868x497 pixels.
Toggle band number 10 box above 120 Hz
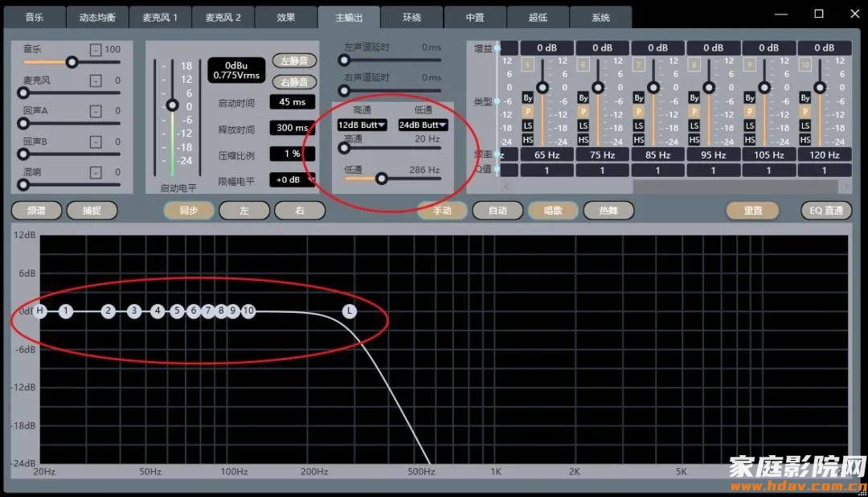click(x=805, y=65)
